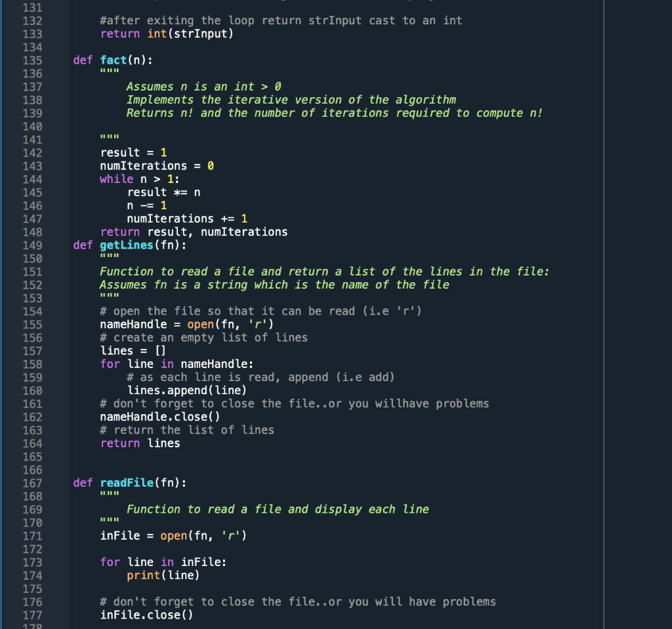The height and width of the screenshot is (629, 672).
Task: Click 'print(line)' statement
Action: point(163,575)
